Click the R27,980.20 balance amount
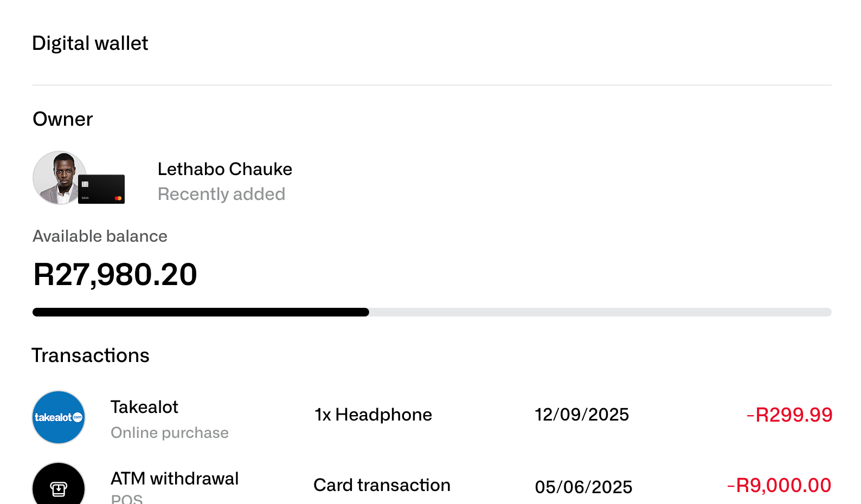The image size is (861, 504). pyautogui.click(x=114, y=275)
